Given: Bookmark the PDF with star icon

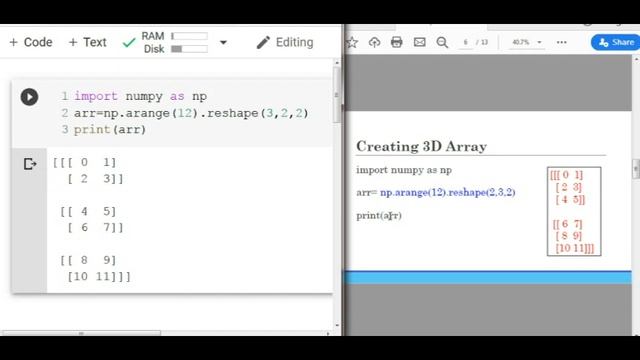Looking at the screenshot, I should [x=352, y=42].
